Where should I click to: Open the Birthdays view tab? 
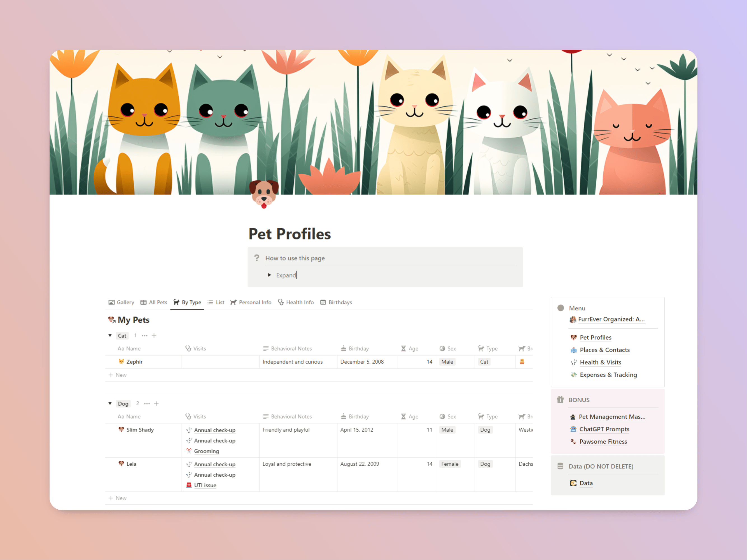click(x=336, y=303)
